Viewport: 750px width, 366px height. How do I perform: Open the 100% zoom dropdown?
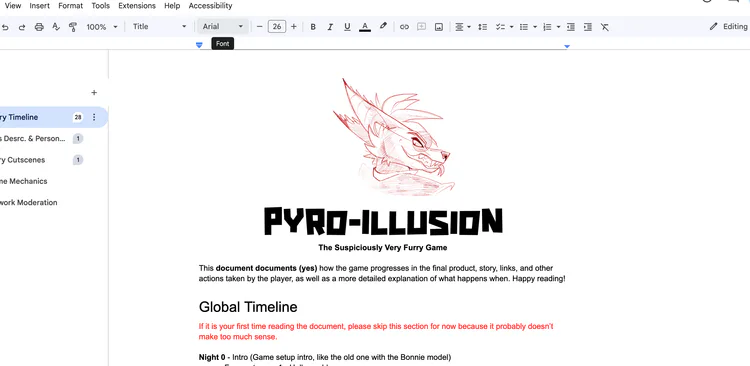101,27
